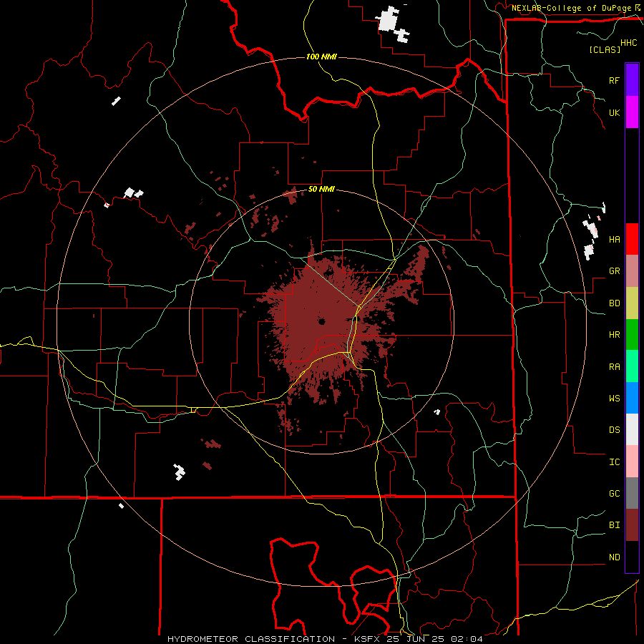Viewport: 644px width, 644px height.
Task: Click the IC pink legend swatch
Action: (x=632, y=462)
